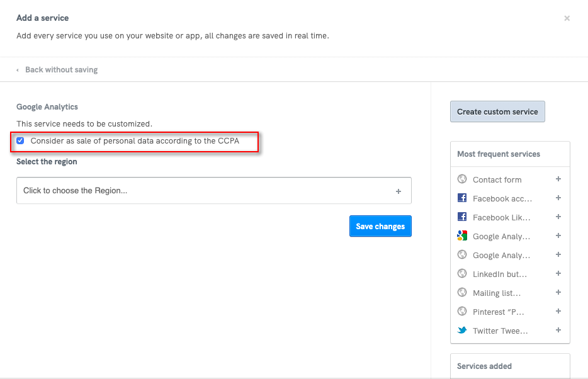Add Contact form using its plus button

[x=558, y=179]
